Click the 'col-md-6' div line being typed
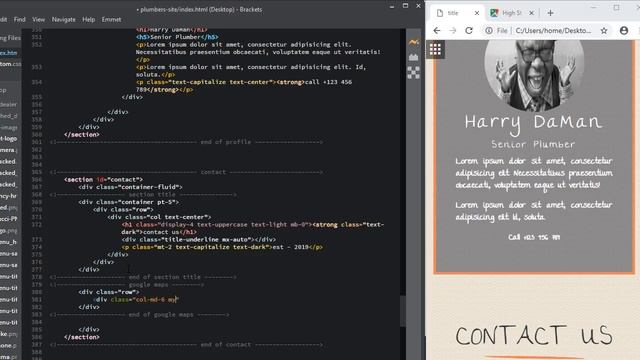640x360 pixels. coord(136,300)
